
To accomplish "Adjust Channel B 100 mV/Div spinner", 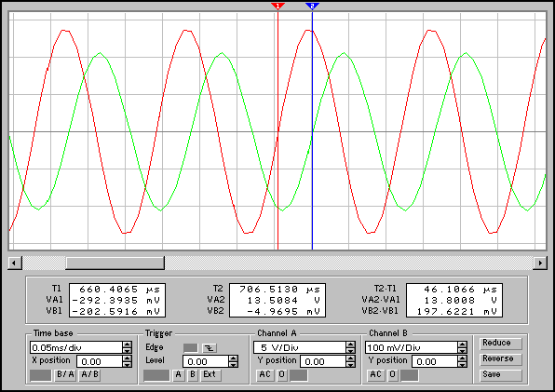I will (x=462, y=347).
